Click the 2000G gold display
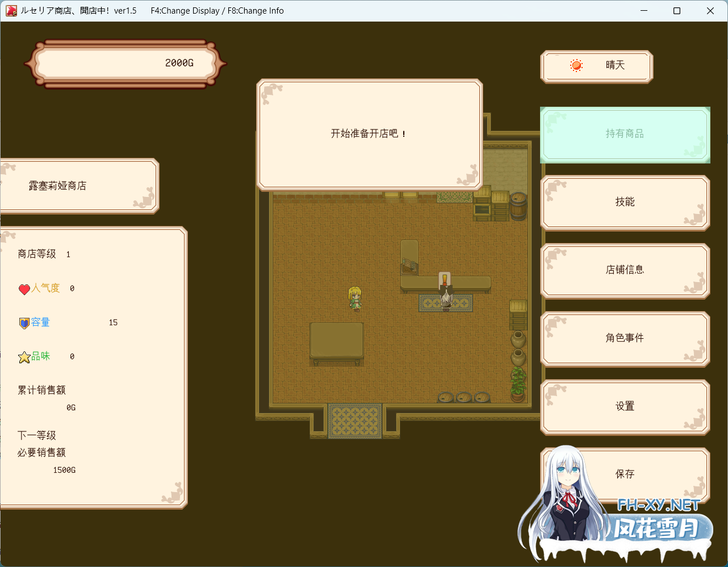Image resolution: width=728 pixels, height=567 pixels. point(125,64)
